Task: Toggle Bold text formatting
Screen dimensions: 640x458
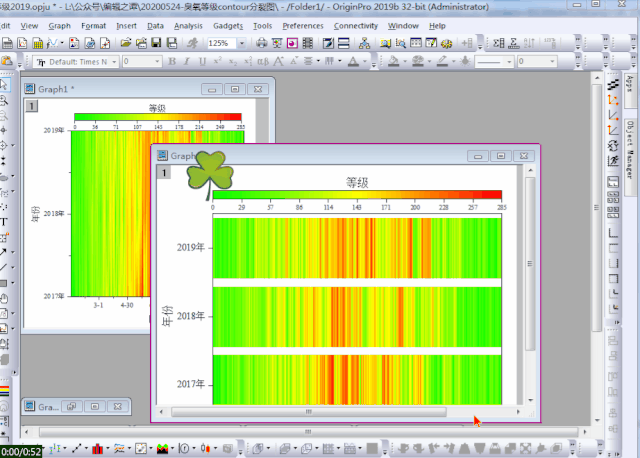Action: tap(172, 62)
